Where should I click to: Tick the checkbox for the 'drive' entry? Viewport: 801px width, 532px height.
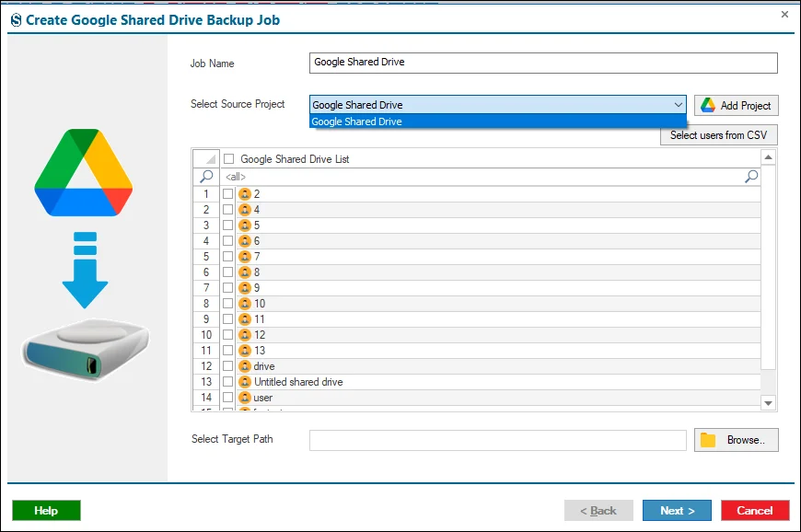pyautogui.click(x=227, y=366)
